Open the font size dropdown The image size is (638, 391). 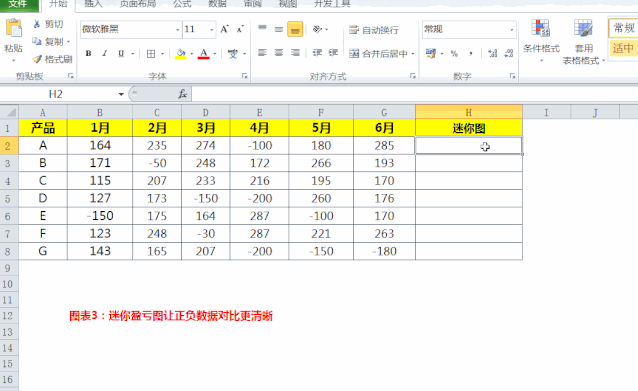[x=212, y=30]
